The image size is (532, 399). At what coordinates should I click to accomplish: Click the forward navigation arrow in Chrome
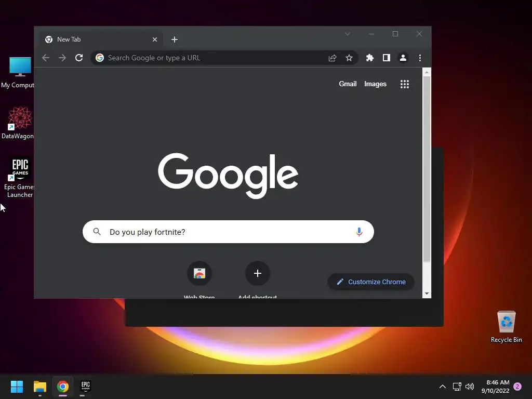coord(62,58)
